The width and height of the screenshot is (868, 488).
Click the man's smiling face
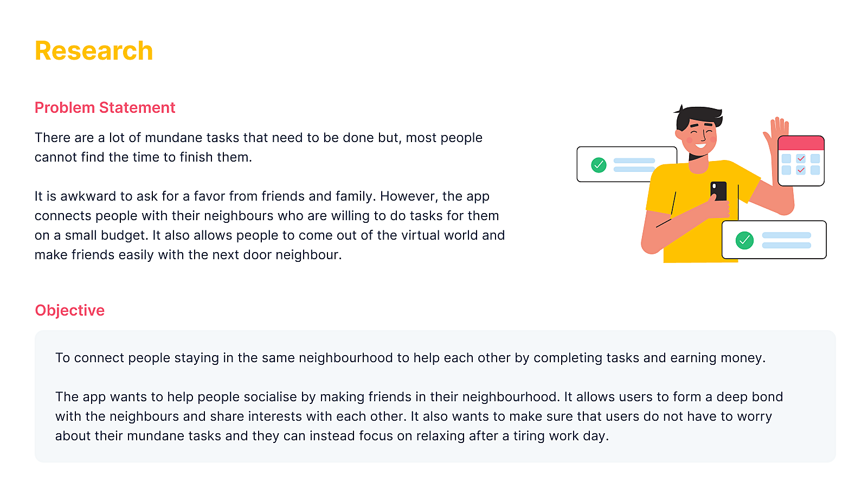click(x=699, y=137)
